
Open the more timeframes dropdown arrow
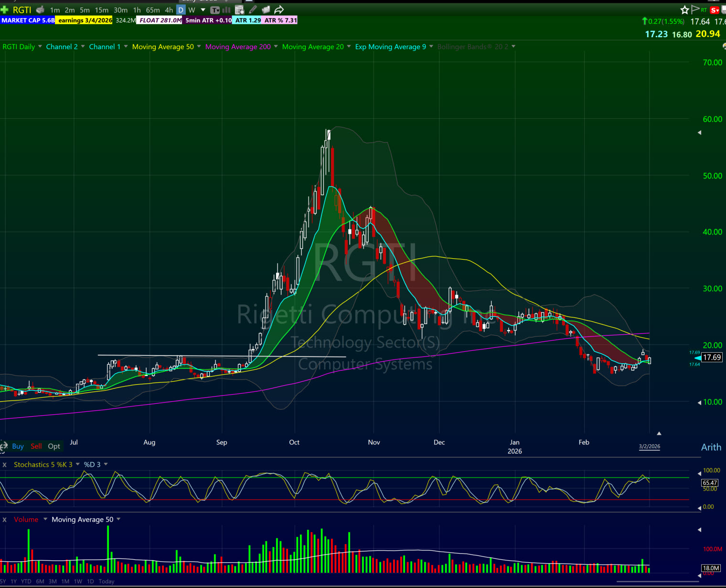(x=203, y=10)
